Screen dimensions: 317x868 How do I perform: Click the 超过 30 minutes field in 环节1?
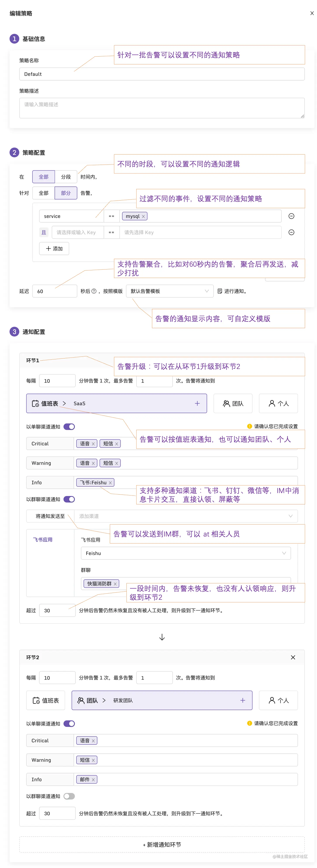click(57, 610)
